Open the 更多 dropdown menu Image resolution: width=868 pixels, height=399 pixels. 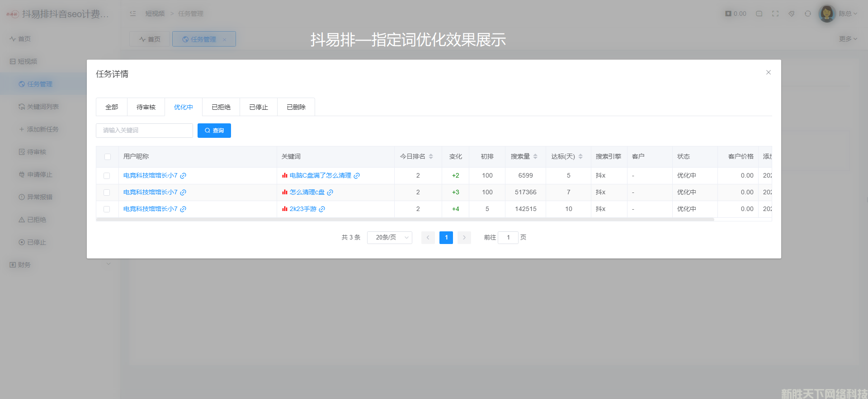(848, 39)
